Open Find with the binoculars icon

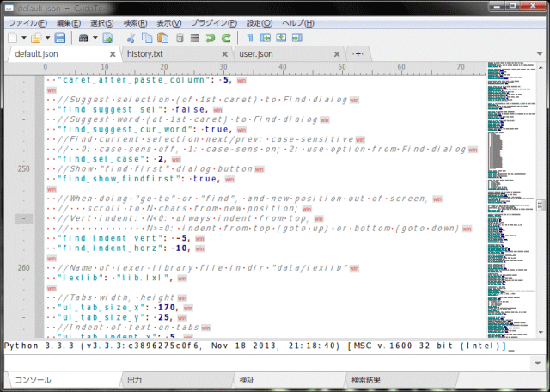83,38
